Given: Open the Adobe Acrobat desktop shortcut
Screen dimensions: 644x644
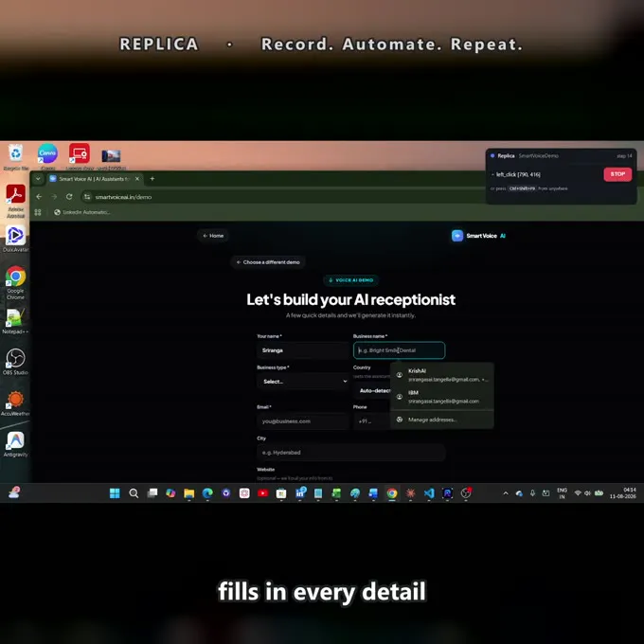Looking at the screenshot, I should (15, 201).
